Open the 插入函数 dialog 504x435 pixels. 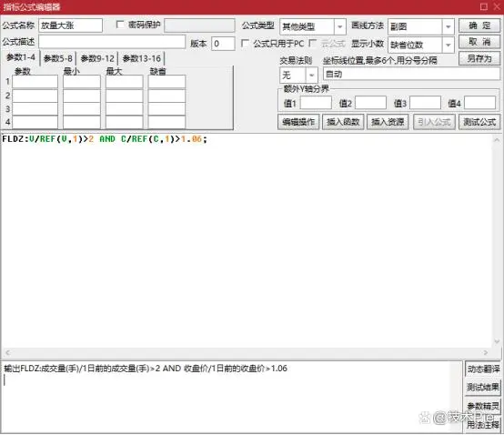[x=343, y=122]
